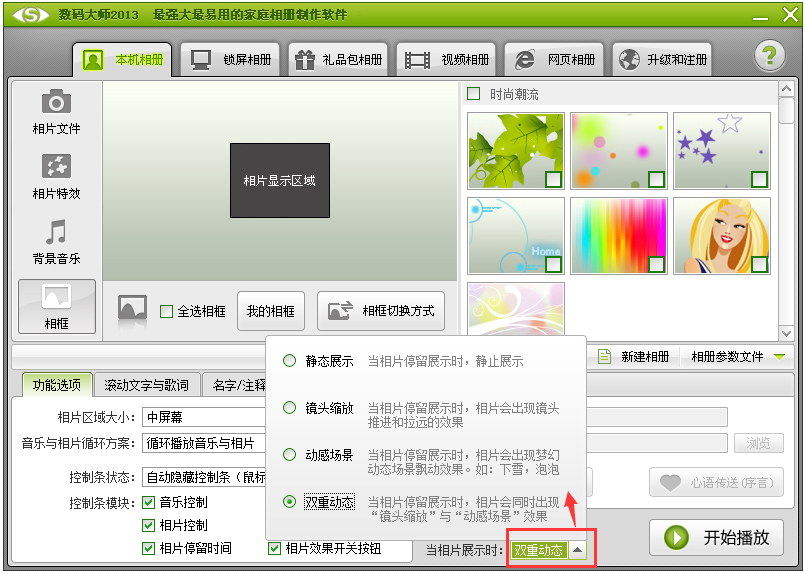The width and height of the screenshot is (805, 573).
Task: Select the 镜头缩放 radio option
Action: [x=289, y=408]
